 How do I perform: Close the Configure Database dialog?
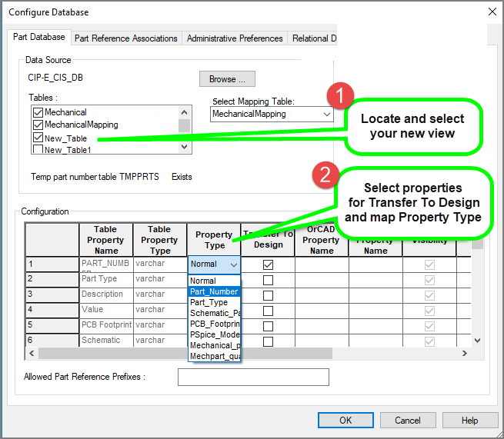coord(492,12)
